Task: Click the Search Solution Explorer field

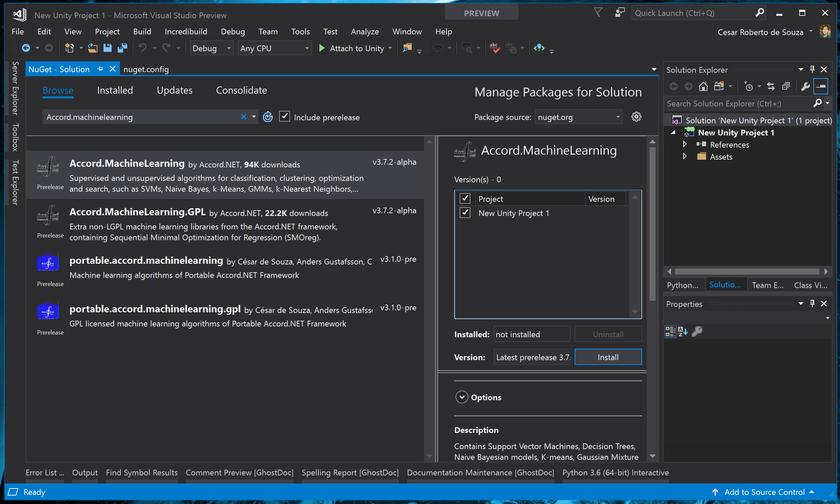Action: 738,103
